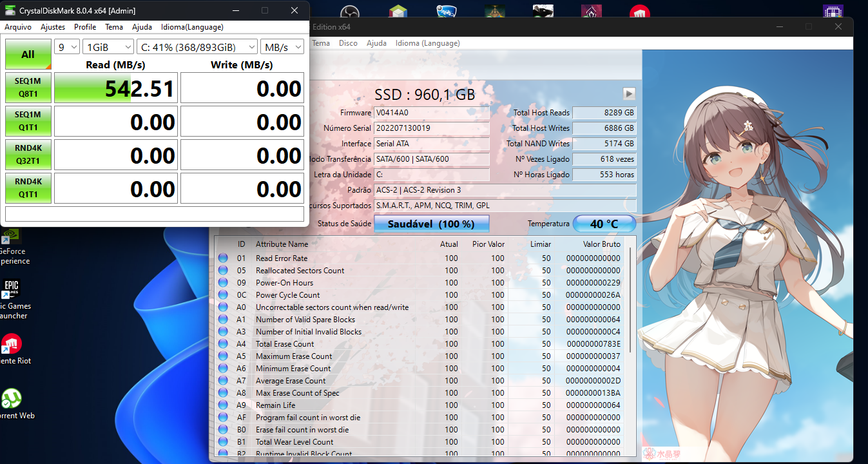Open the Ajuda menu in CrystalDiskMark
Image resolution: width=868 pixels, height=464 pixels.
(x=142, y=27)
